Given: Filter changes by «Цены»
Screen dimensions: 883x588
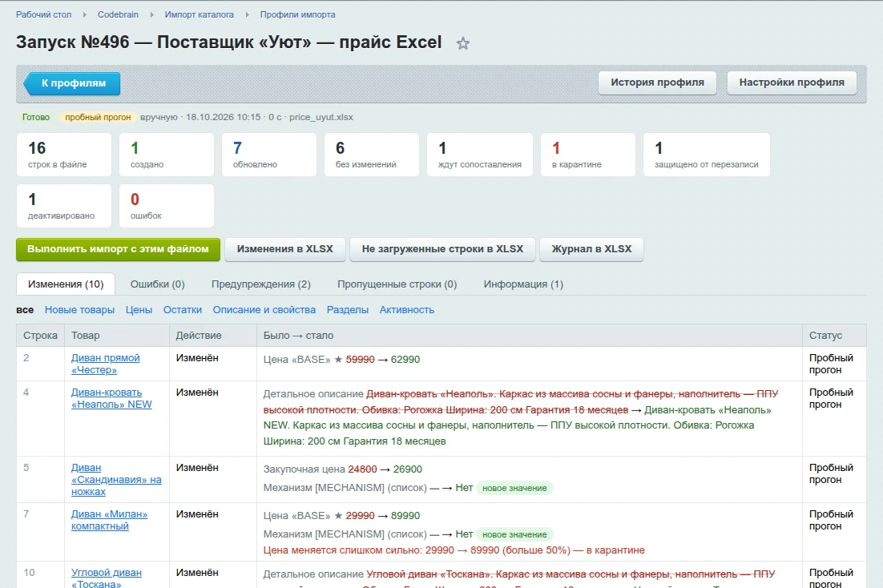Looking at the screenshot, I should pos(139,310).
